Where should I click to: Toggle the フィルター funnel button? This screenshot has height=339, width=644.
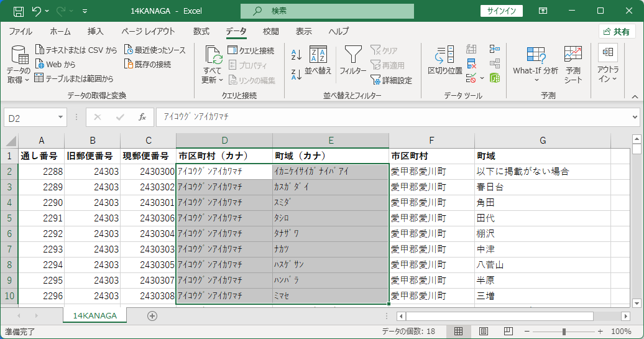tap(353, 61)
